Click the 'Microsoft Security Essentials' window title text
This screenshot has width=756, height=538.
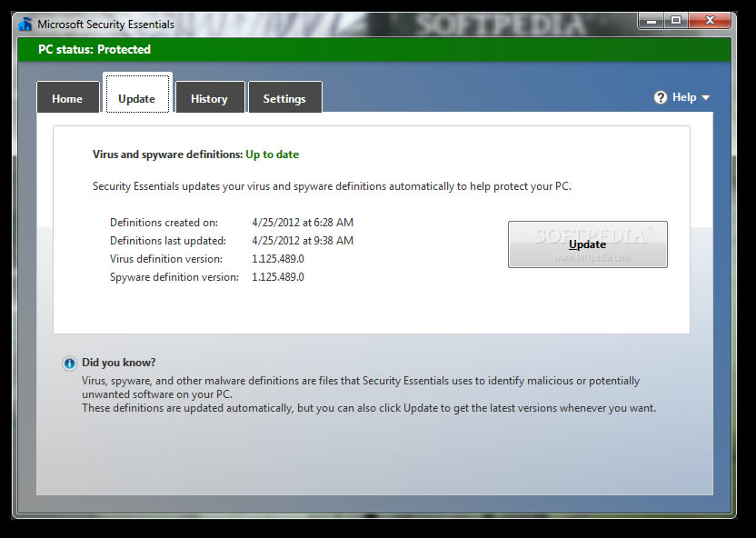pyautogui.click(x=105, y=25)
